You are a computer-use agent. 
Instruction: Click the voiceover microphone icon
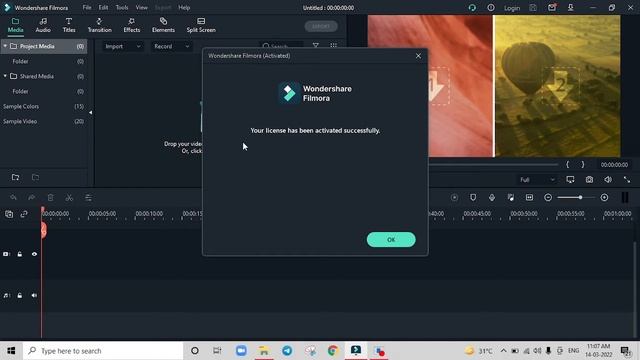(x=492, y=198)
